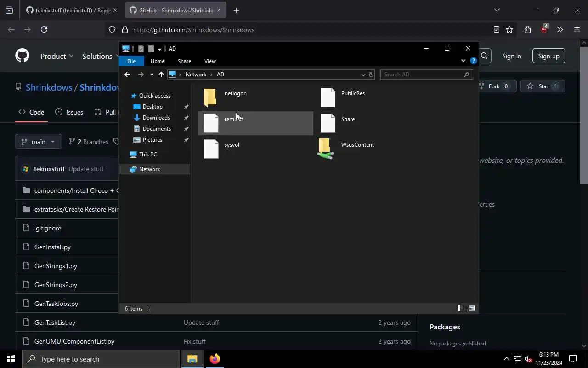
Task: Click GitHub logo home icon
Action: pos(22,56)
